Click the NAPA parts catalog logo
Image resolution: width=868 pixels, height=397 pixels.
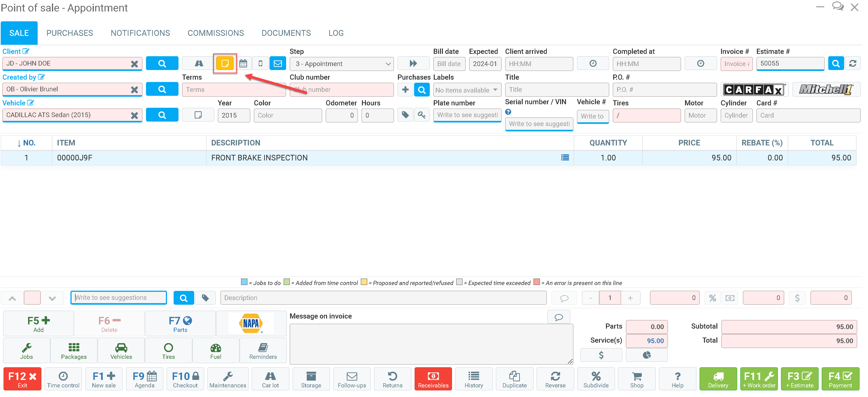(x=251, y=323)
